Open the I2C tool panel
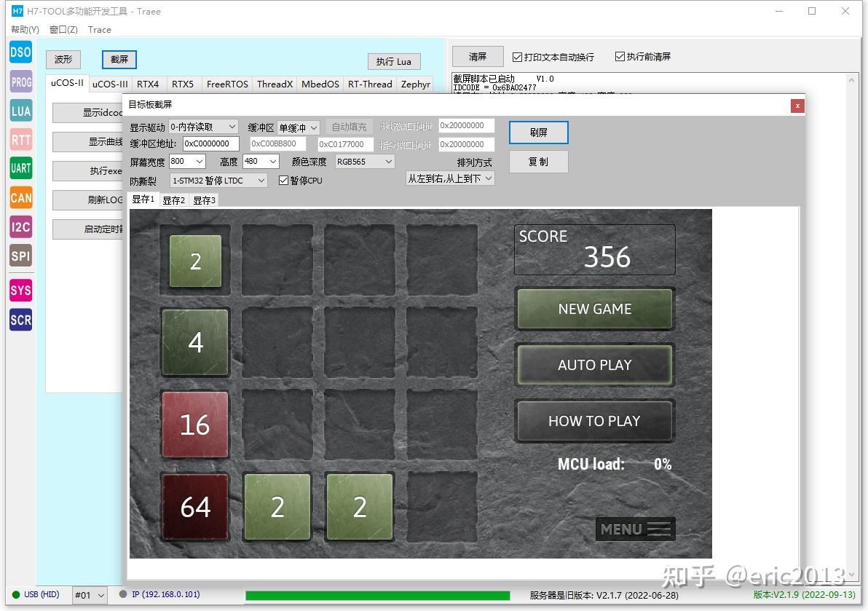The height and width of the screenshot is (611, 868). tap(20, 226)
